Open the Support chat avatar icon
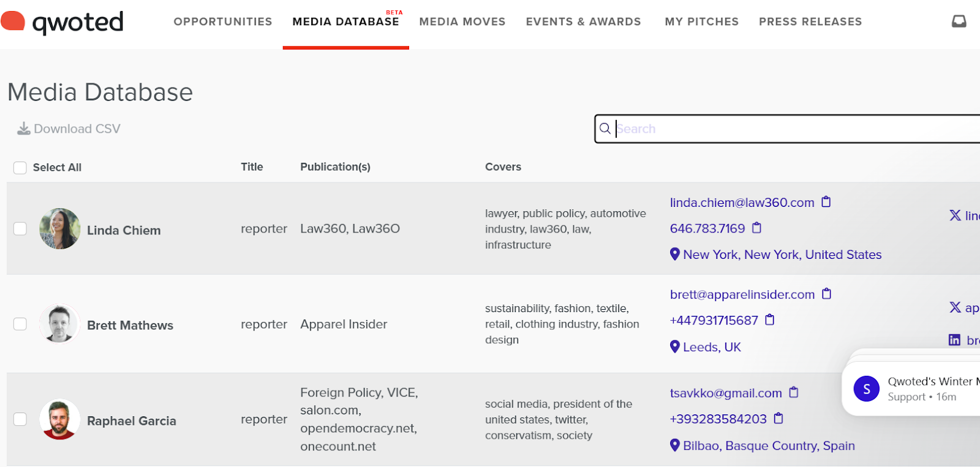 click(x=867, y=389)
